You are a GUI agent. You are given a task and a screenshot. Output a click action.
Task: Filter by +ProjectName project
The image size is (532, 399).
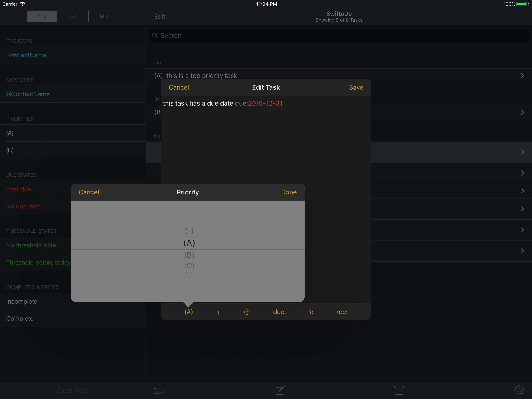(x=73, y=55)
